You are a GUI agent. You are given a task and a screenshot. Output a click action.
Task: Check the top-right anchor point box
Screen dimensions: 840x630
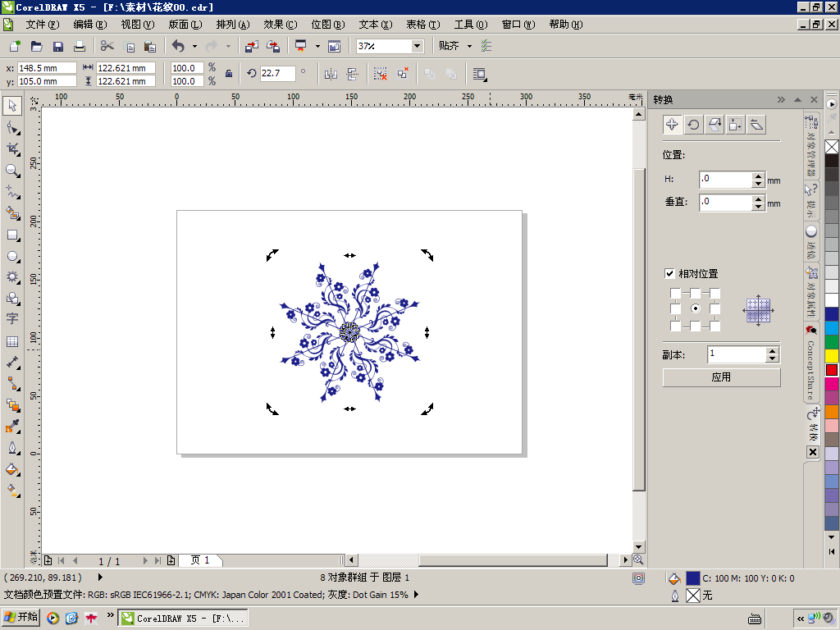tap(714, 293)
